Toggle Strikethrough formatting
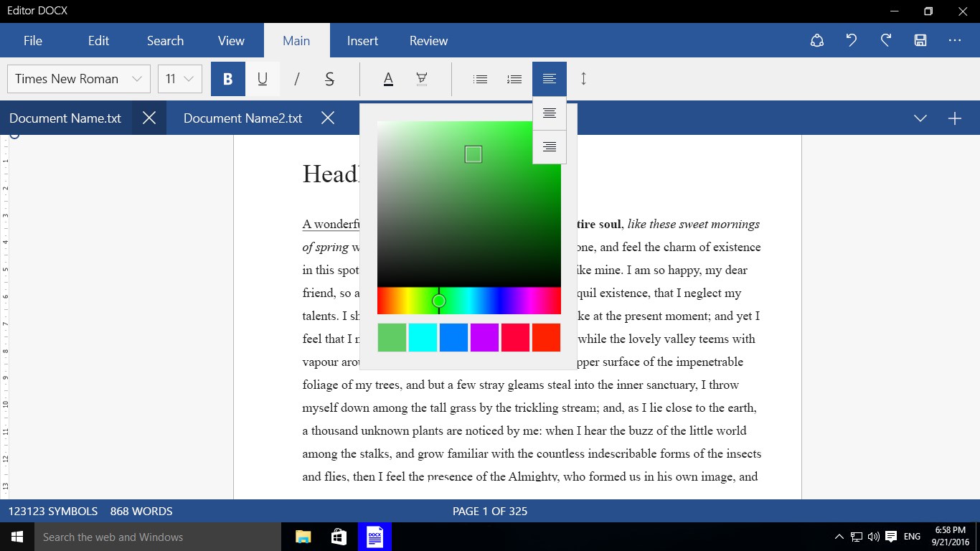 [330, 79]
